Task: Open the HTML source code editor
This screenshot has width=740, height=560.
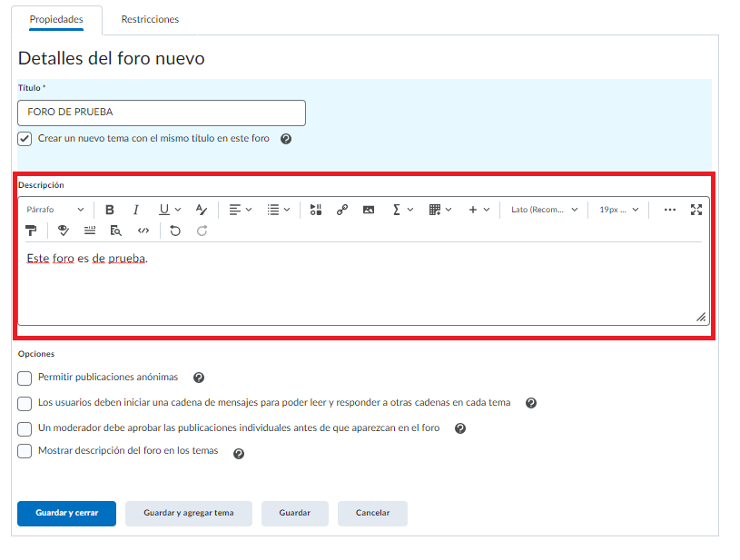Action: click(143, 231)
